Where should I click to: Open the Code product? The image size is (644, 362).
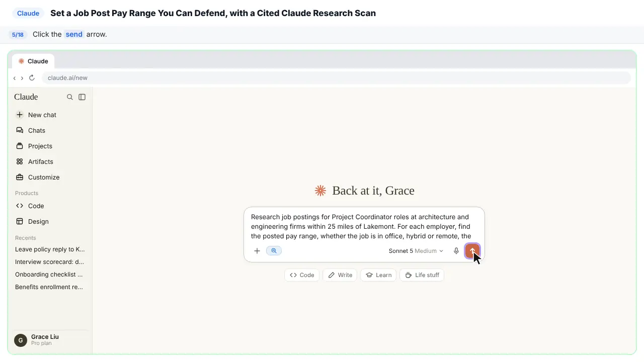pos(50,206)
